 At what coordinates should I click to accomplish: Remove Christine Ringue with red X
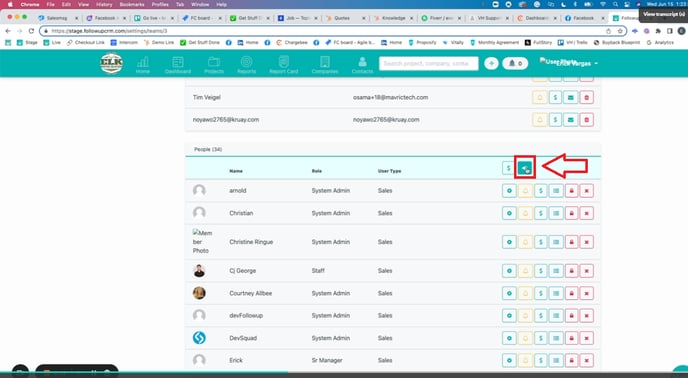coord(587,242)
